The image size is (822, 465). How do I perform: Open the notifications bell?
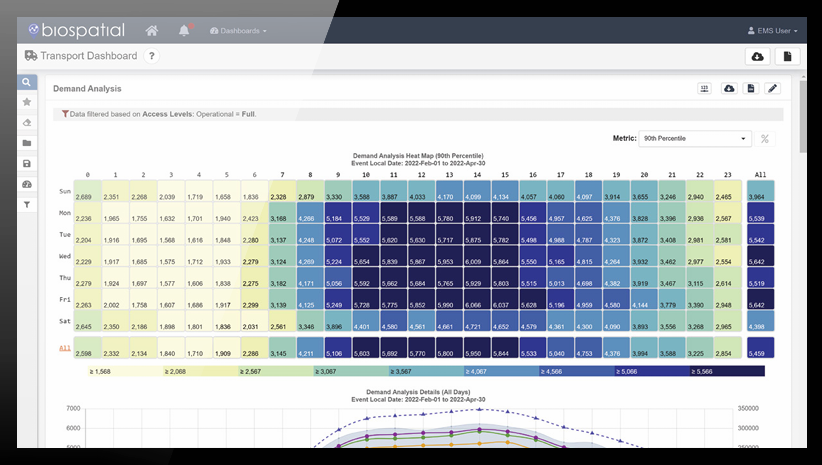[184, 30]
